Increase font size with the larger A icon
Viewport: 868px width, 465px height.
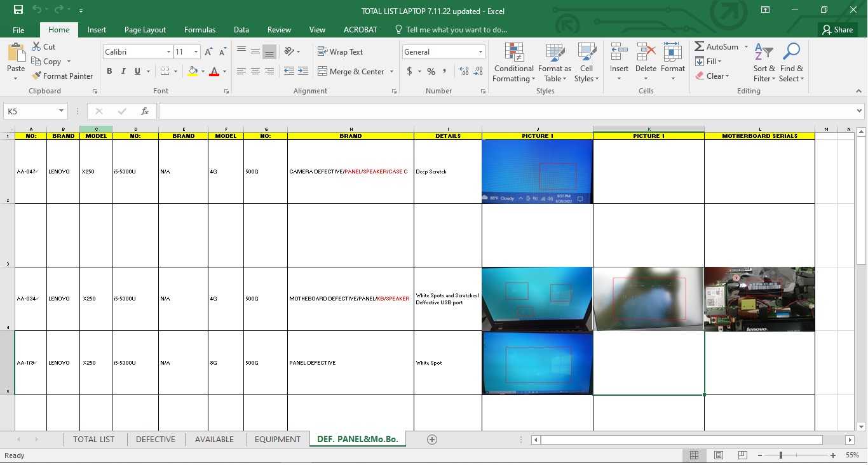coord(208,52)
